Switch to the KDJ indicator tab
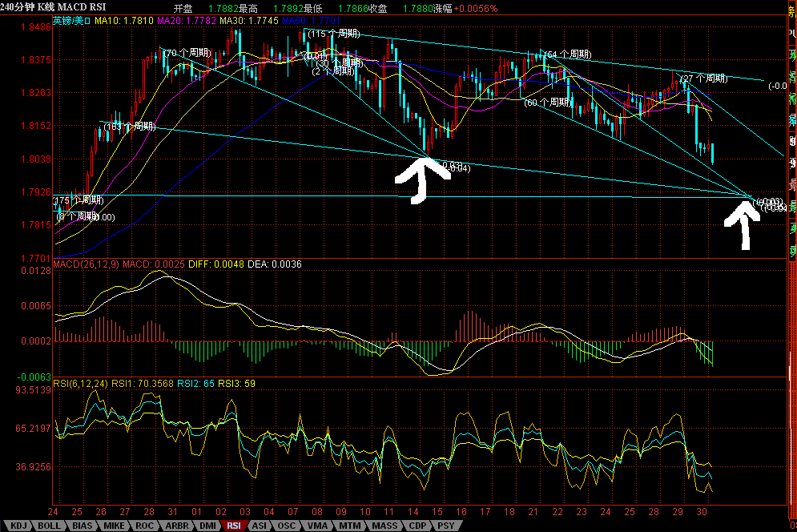 pyautogui.click(x=18, y=526)
